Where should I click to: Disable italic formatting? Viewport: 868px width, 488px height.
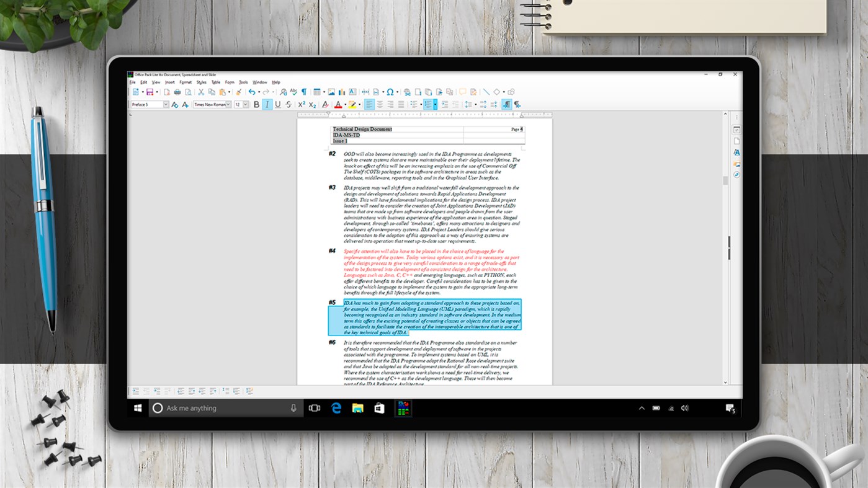(x=267, y=104)
